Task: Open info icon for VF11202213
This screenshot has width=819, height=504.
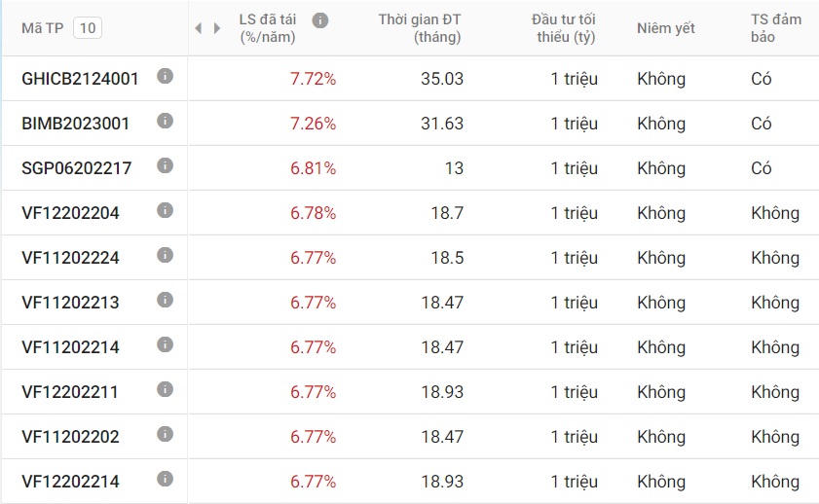Action: pos(165,300)
